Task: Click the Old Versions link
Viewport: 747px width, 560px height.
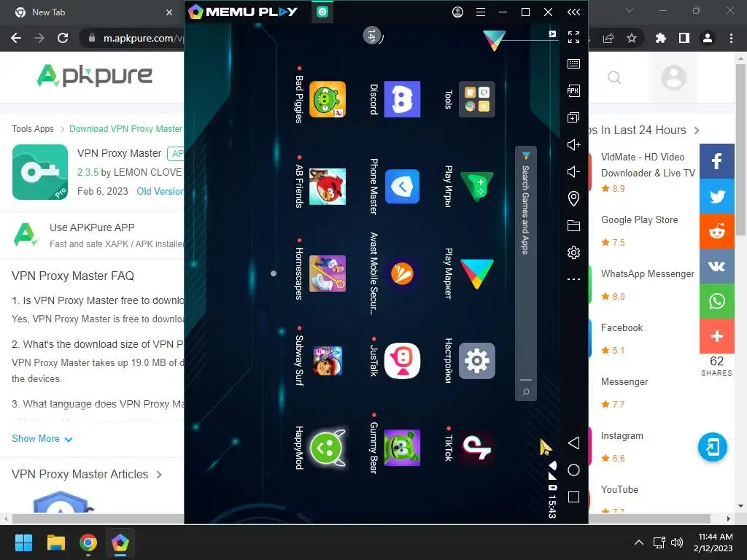Action: (x=160, y=191)
